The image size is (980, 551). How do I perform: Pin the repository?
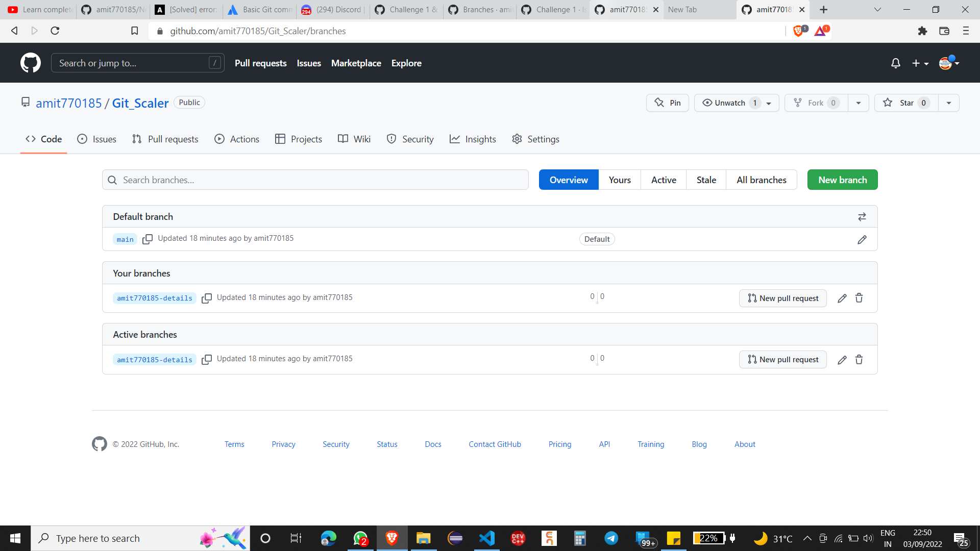pyautogui.click(x=667, y=103)
